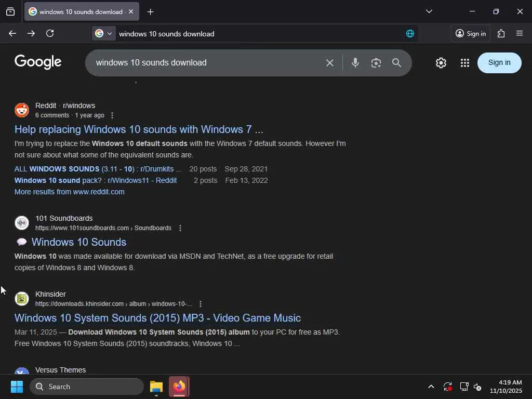Show hidden system tray icons chevron
Viewport: 532px width, 399px height.
pos(431,387)
